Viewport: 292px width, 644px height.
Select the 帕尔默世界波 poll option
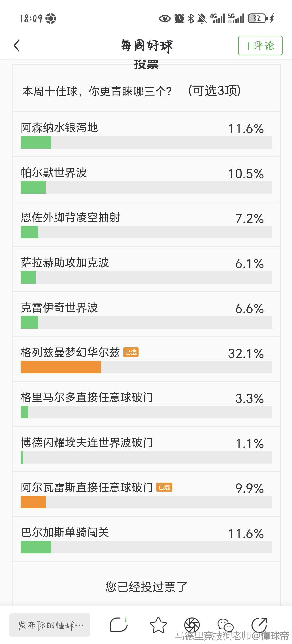pos(146,179)
